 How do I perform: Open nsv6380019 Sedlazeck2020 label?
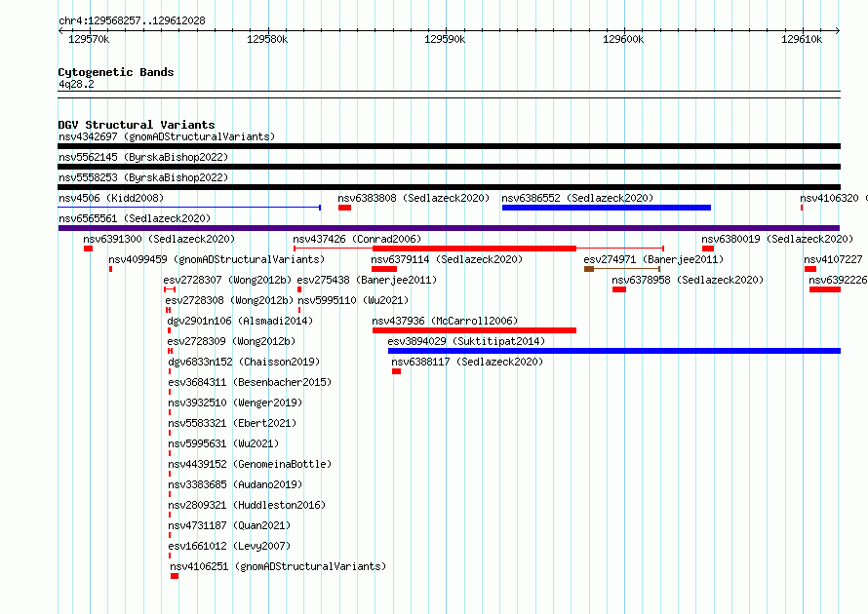[x=777, y=239]
